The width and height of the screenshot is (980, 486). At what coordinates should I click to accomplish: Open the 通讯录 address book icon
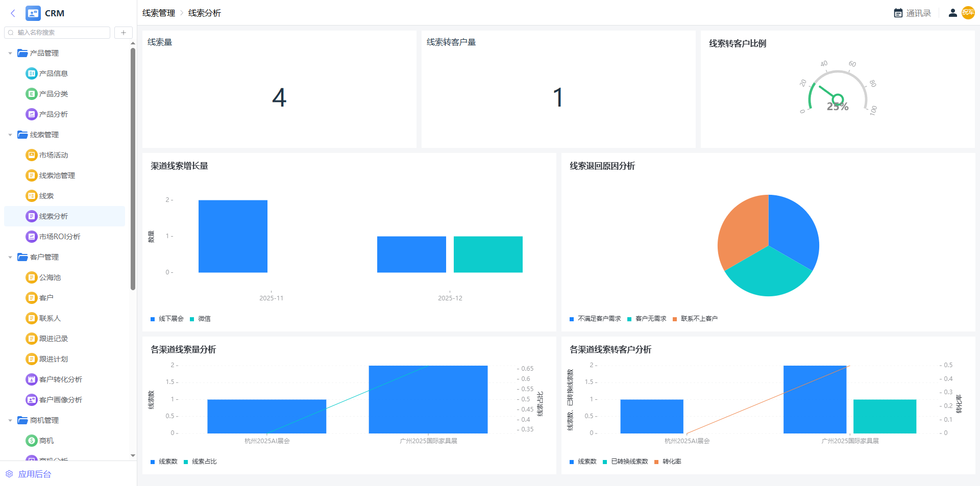[x=898, y=13]
